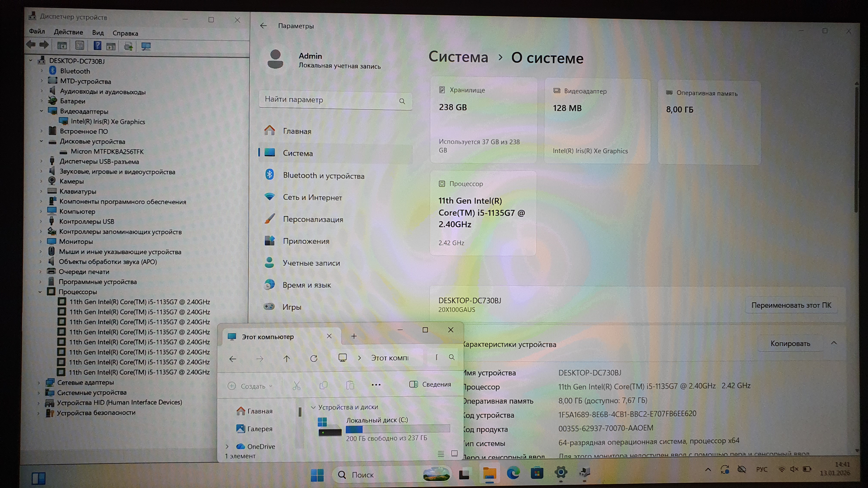Click the Device Manager help toolbar icon

pyautogui.click(x=97, y=45)
